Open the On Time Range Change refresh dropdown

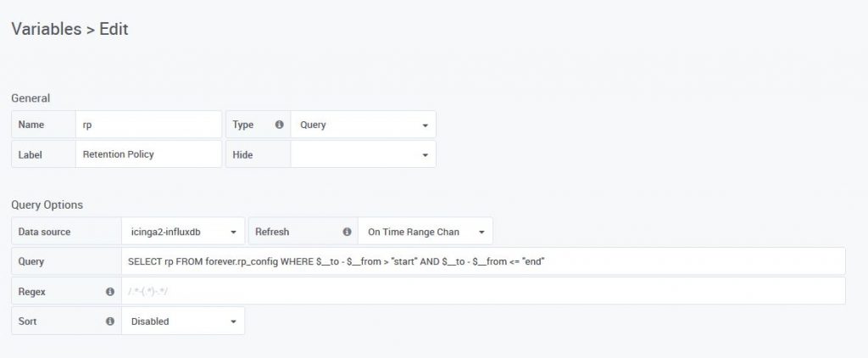pos(426,232)
